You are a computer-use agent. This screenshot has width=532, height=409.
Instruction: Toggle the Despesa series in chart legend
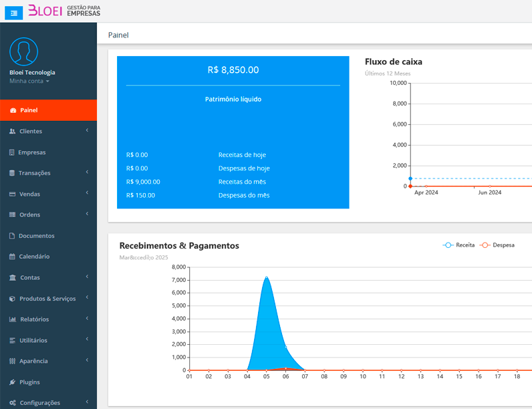[497, 245]
